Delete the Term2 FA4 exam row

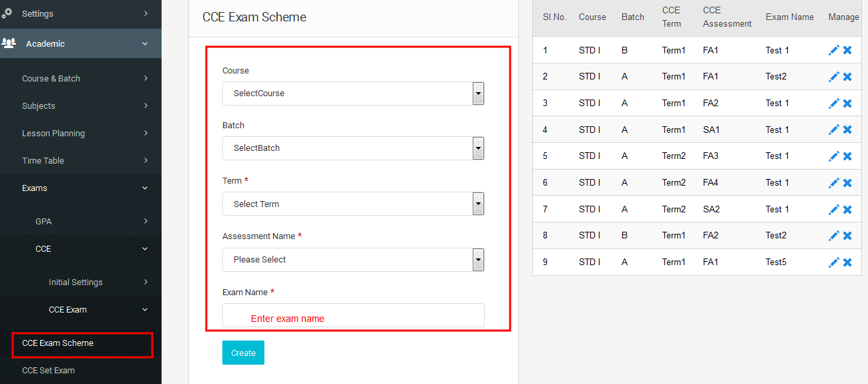coord(847,183)
